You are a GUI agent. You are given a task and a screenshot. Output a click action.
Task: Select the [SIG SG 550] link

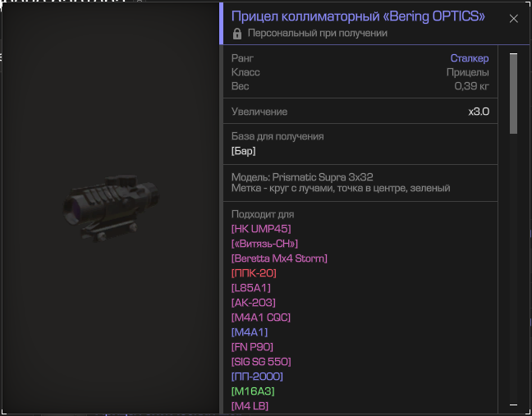(261, 362)
